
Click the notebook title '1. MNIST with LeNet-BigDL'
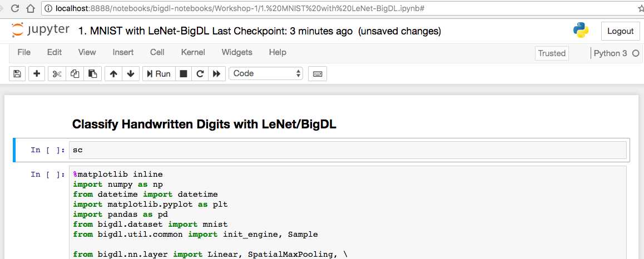coord(143,31)
